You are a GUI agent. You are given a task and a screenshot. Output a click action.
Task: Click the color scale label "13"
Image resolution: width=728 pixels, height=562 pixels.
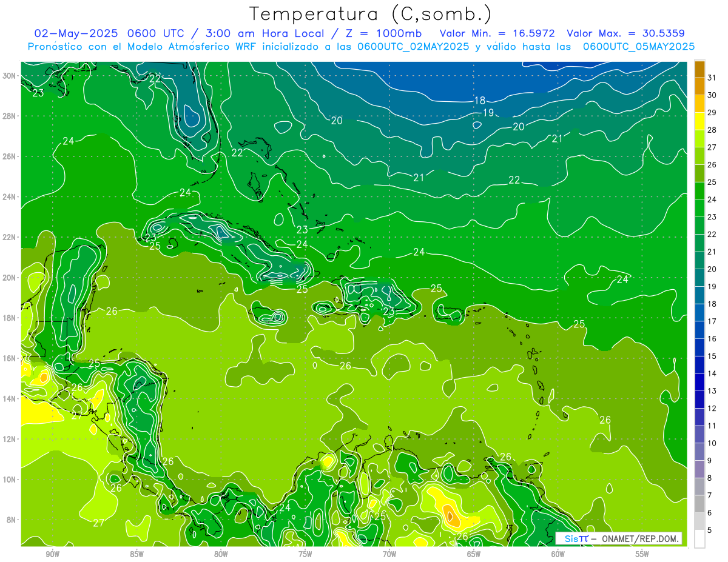point(712,390)
